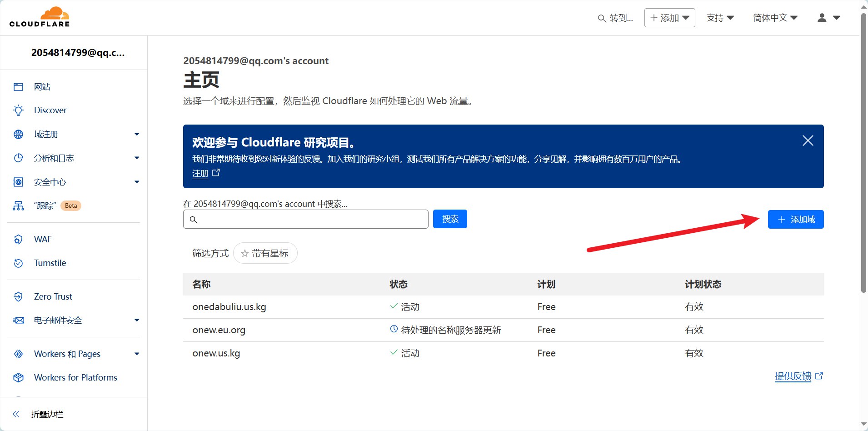Click the 域注册 globe icon
Screen dimensions: 868x431
(x=18, y=134)
